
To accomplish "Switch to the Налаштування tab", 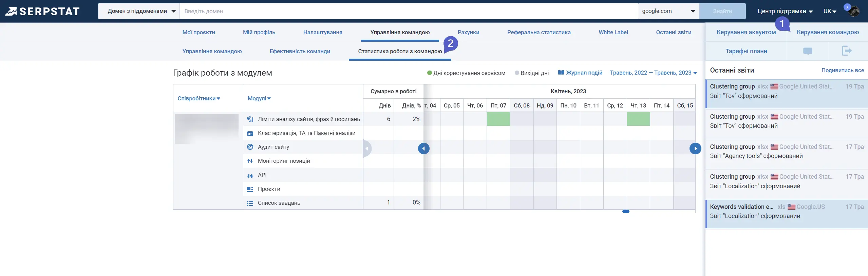I will (323, 32).
